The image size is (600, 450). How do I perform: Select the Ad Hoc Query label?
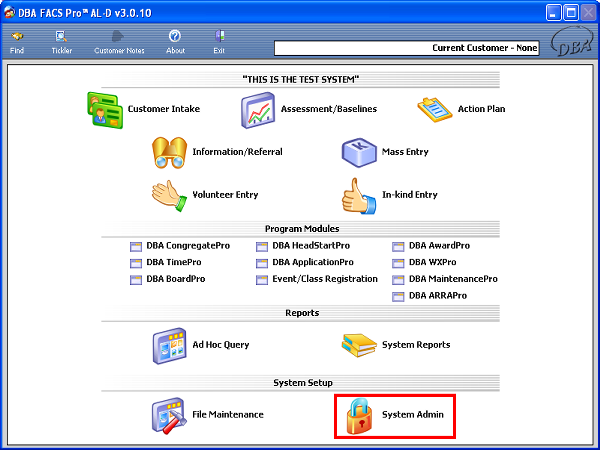coord(220,345)
